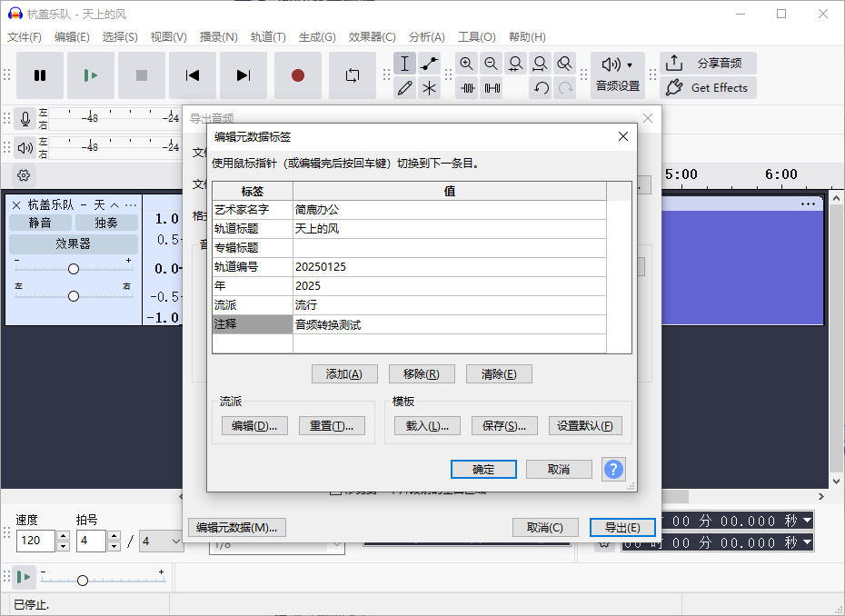Click 添加 to add a new tag

coord(344,373)
